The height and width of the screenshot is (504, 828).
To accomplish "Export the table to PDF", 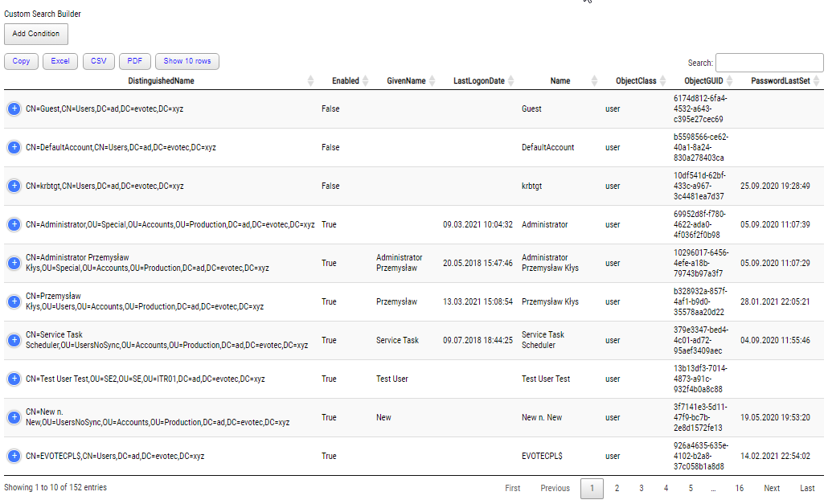I will [134, 60].
